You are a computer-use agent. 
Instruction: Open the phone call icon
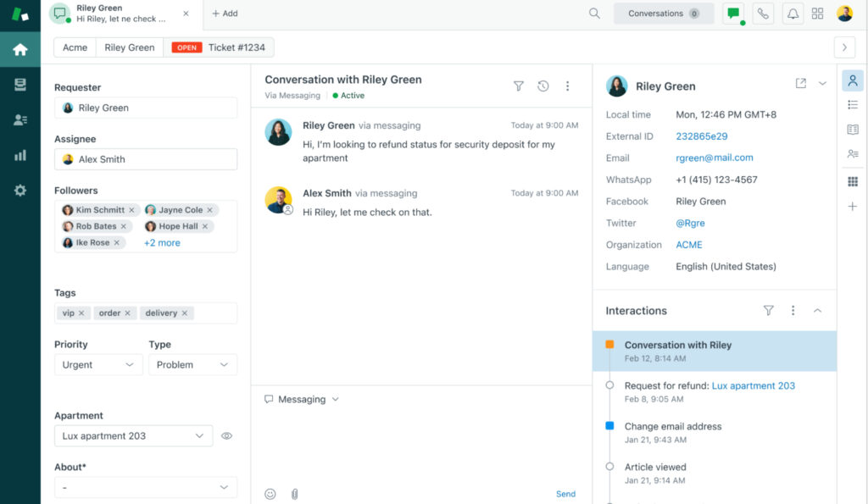pos(763,14)
